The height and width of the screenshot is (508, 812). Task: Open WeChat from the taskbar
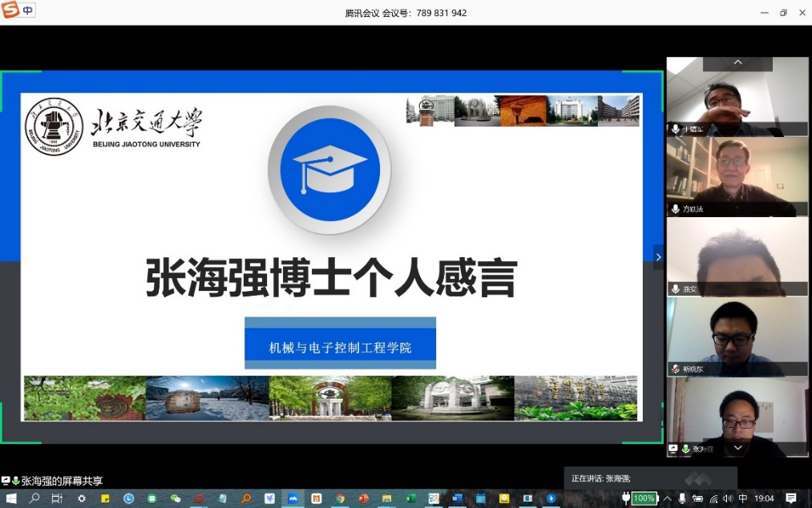click(x=176, y=498)
